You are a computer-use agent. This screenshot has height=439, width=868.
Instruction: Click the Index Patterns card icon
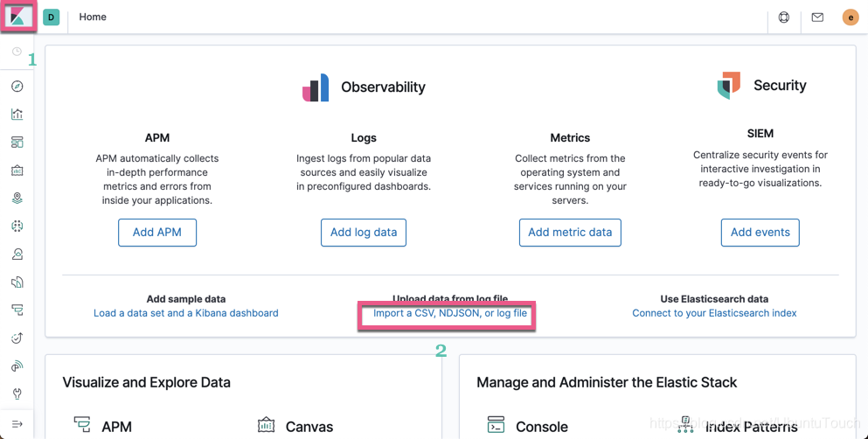tap(685, 425)
